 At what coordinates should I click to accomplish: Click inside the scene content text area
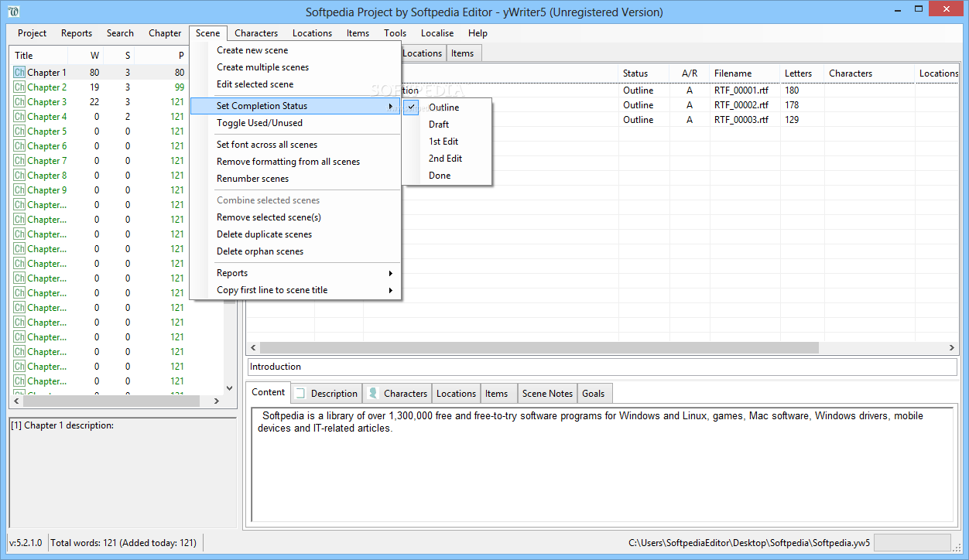[x=602, y=464]
